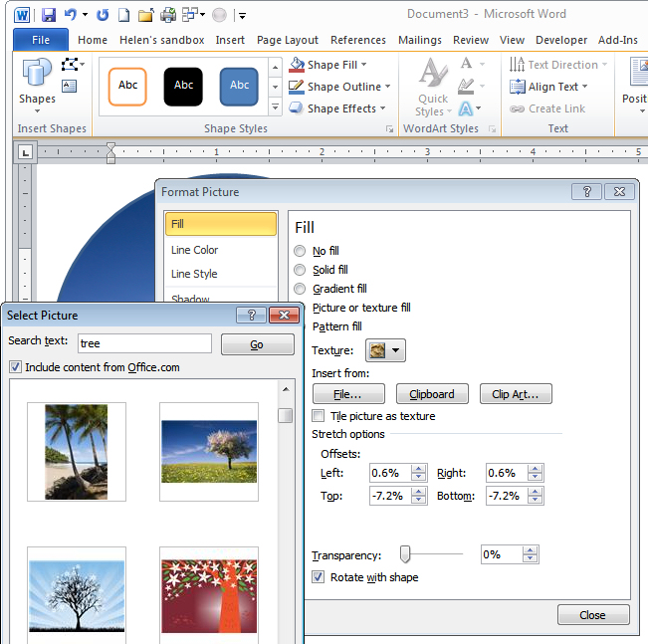Enable Tile picture as texture

point(319,416)
